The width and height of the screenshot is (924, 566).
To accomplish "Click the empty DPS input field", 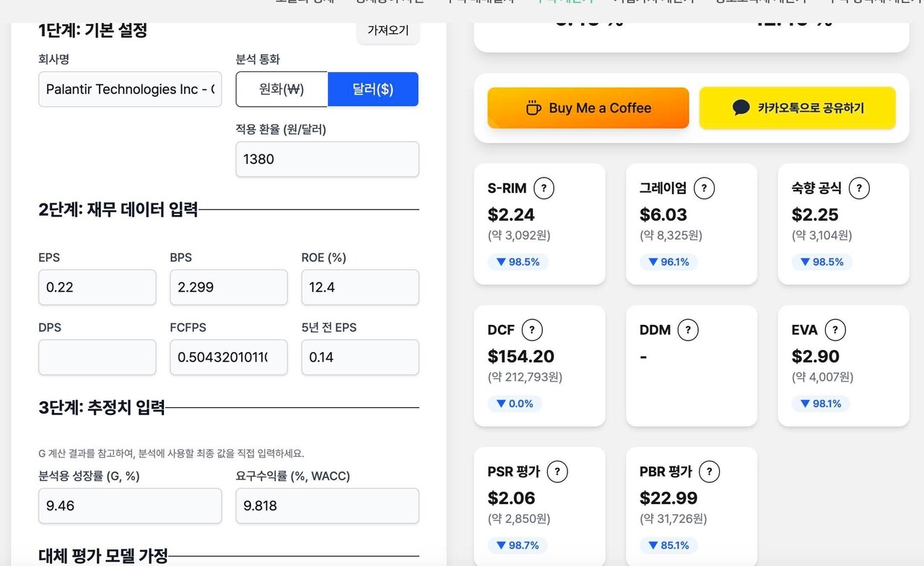I will (x=97, y=357).
